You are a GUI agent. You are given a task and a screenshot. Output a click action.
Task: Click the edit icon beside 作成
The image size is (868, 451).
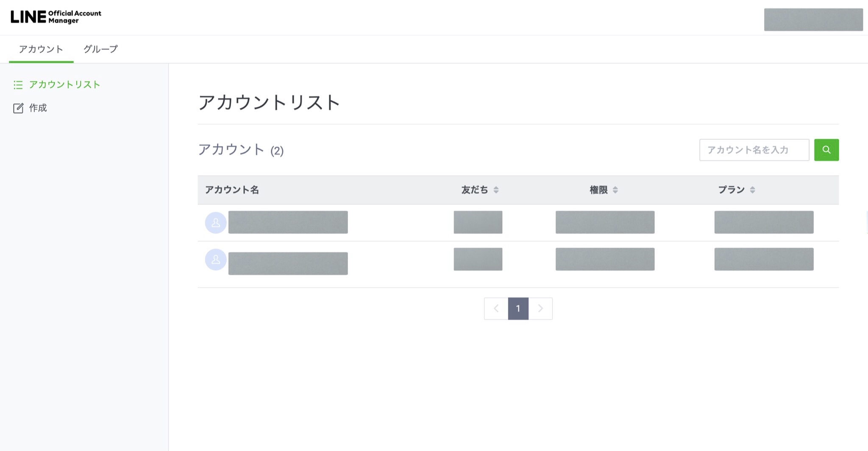tap(18, 108)
